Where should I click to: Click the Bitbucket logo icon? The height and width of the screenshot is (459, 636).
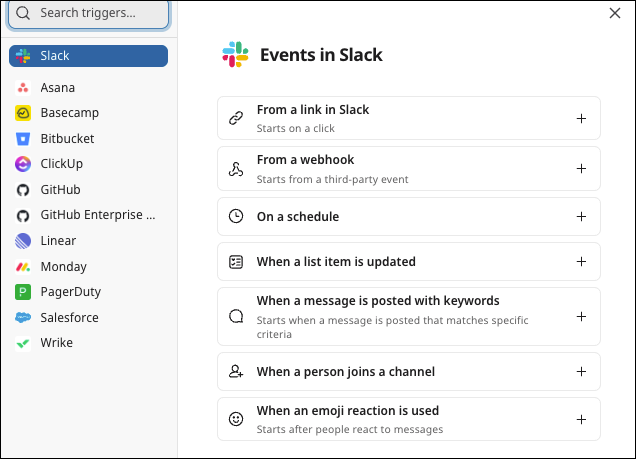coord(23,139)
